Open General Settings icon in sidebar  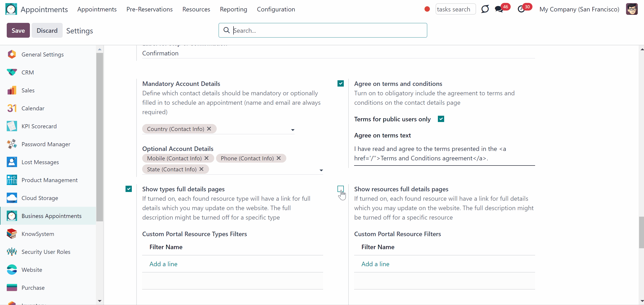pyautogui.click(x=12, y=54)
